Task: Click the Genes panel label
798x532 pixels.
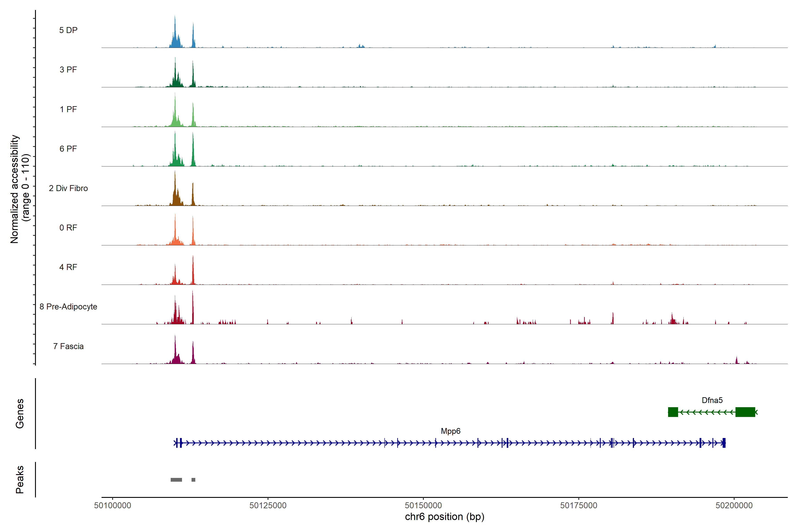Action: pyautogui.click(x=20, y=414)
